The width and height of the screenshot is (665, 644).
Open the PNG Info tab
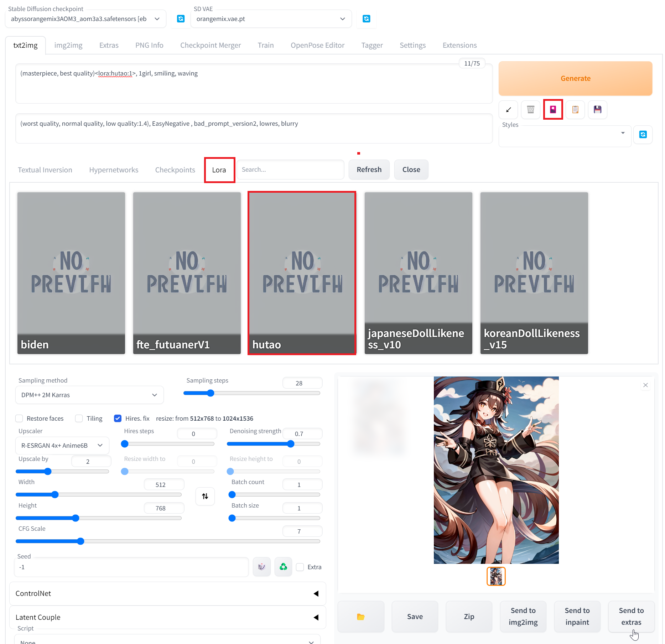point(149,45)
